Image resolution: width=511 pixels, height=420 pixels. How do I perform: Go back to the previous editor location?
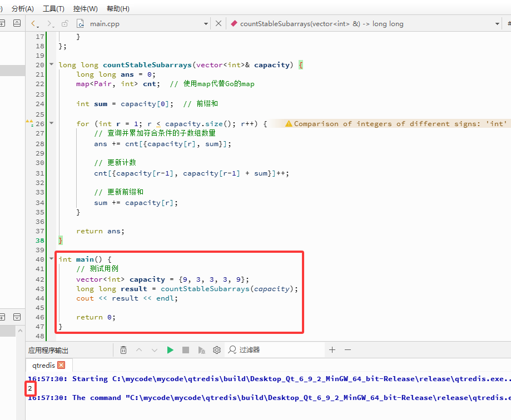click(34, 23)
